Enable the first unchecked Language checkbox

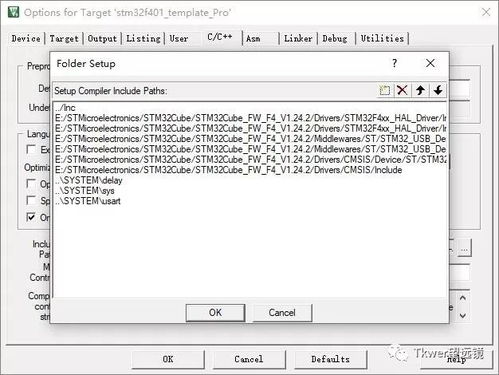pyautogui.click(x=31, y=149)
